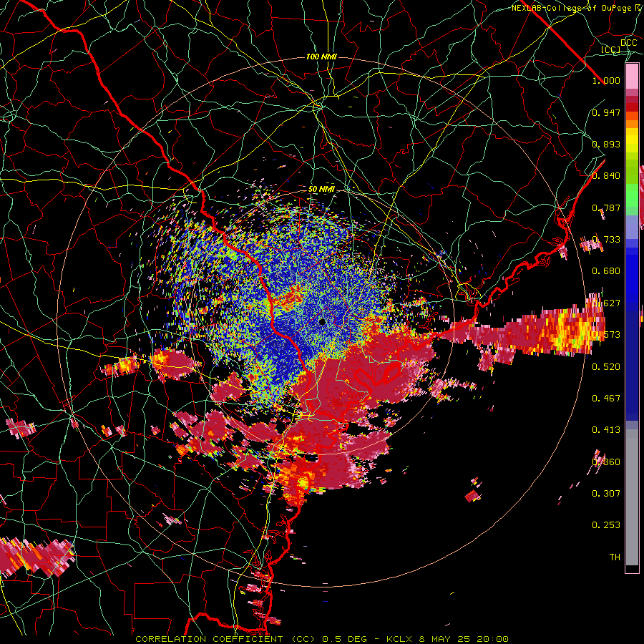Click the 1.000 value on the scale
The image size is (644, 644).
(x=606, y=80)
